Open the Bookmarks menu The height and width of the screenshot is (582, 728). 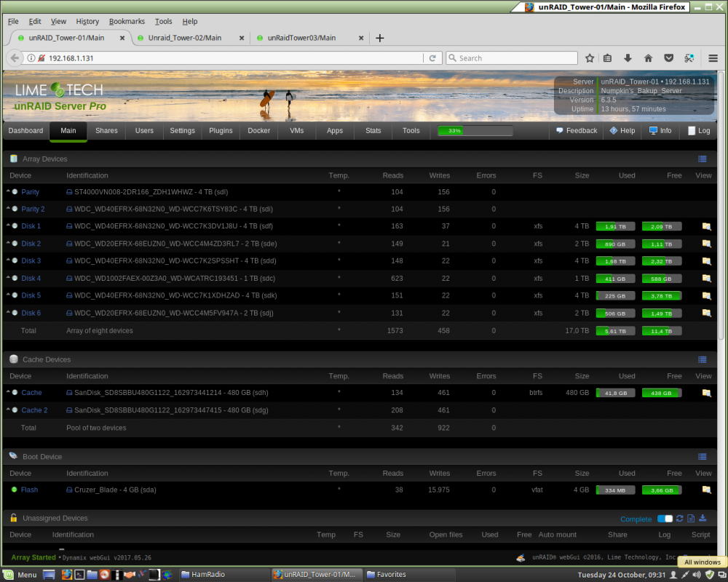click(127, 21)
